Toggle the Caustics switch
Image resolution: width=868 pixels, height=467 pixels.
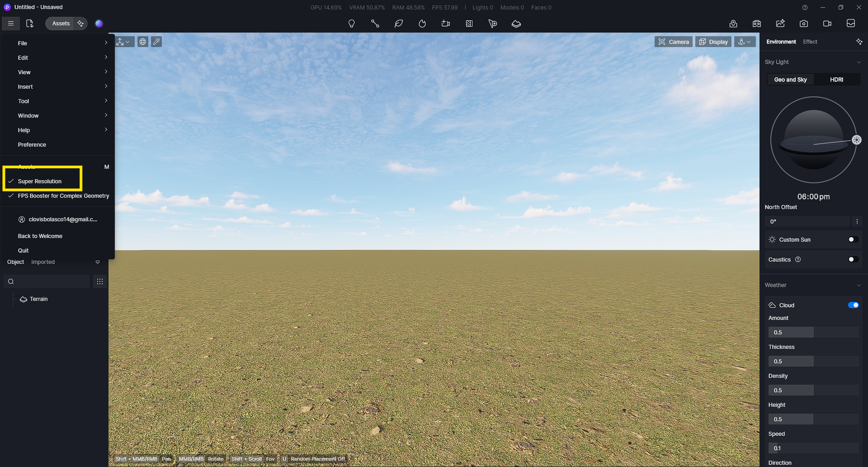click(x=853, y=259)
